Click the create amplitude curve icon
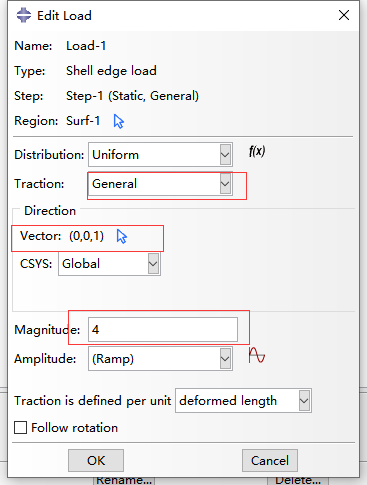 point(257,355)
